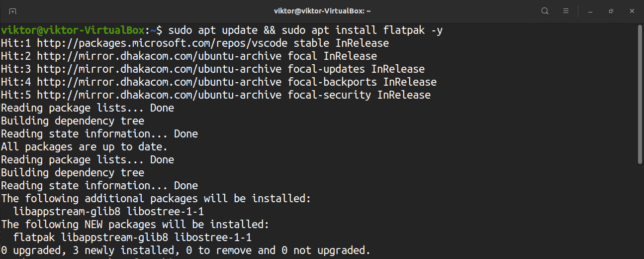The width and height of the screenshot is (644, 259).
Task: Close the terminal window
Action: (632, 11)
